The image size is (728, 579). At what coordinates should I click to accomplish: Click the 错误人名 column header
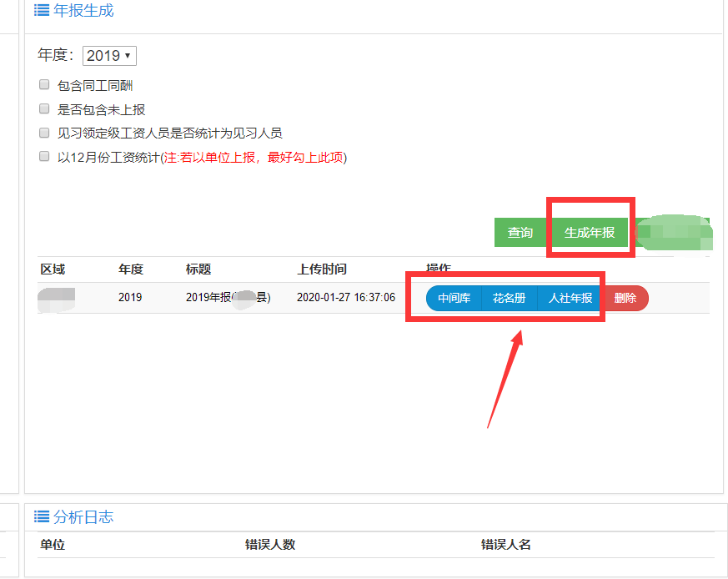click(506, 545)
